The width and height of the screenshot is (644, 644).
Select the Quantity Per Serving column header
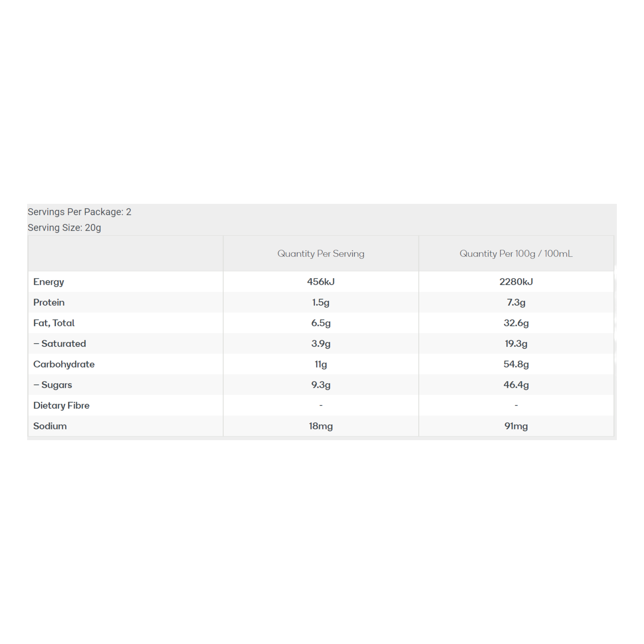point(321,254)
